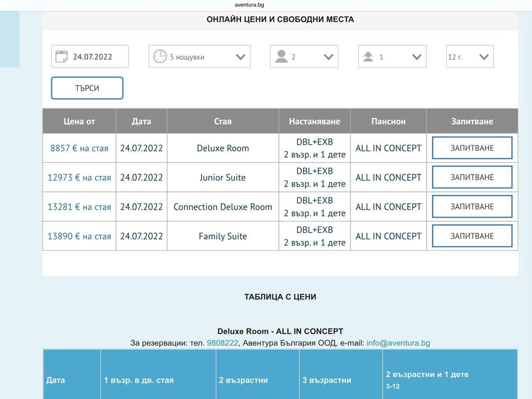Click ЗАПИТВАНЕ for Family Suite
Screen dimensions: 532x399
(x=472, y=236)
